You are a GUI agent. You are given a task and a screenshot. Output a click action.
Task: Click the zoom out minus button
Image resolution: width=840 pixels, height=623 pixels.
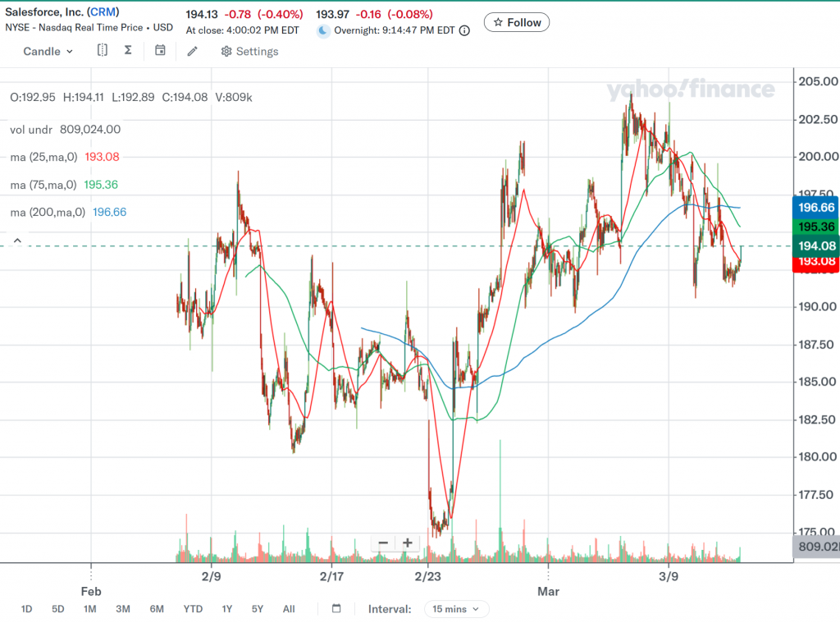383,543
